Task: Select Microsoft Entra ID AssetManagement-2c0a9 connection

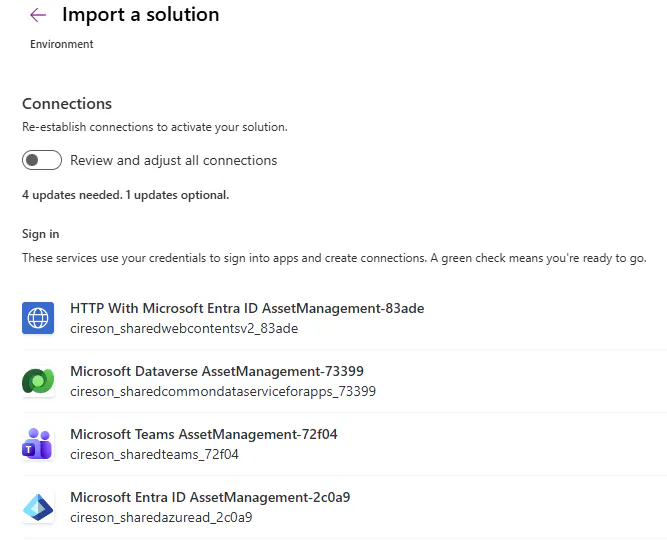Action: coord(210,498)
